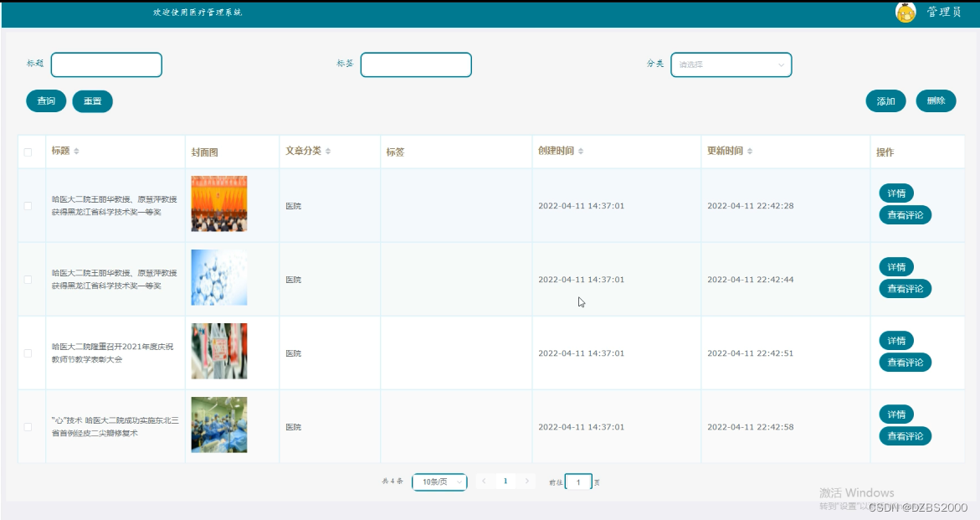Click the 标签 column header

pyautogui.click(x=395, y=152)
